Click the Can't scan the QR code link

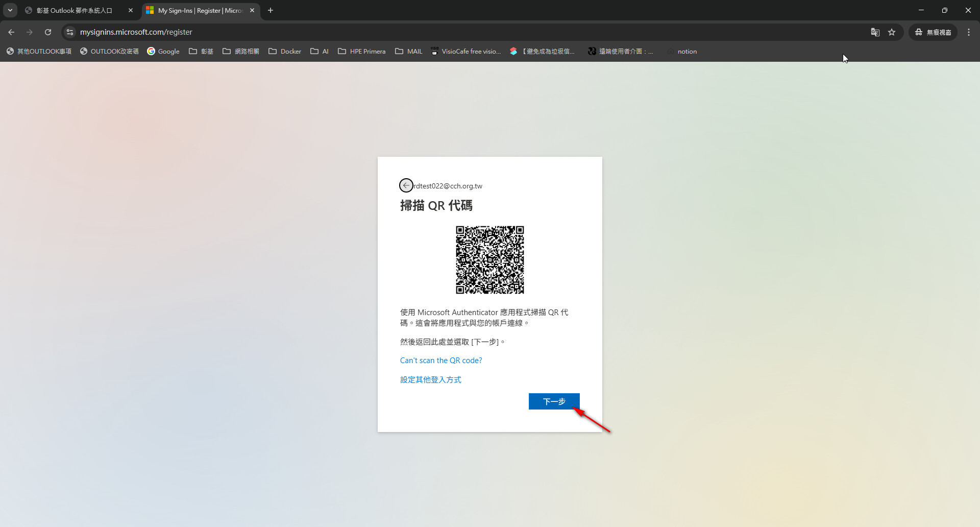pyautogui.click(x=441, y=361)
